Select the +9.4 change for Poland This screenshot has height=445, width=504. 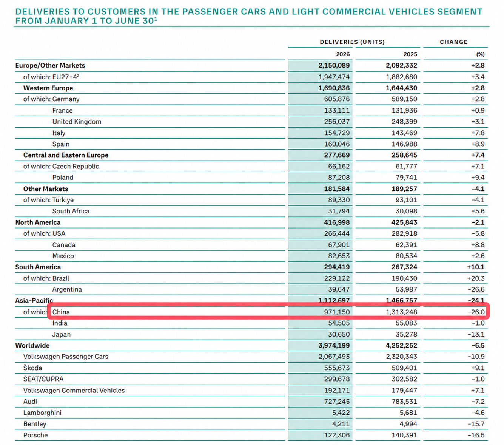pos(478,177)
